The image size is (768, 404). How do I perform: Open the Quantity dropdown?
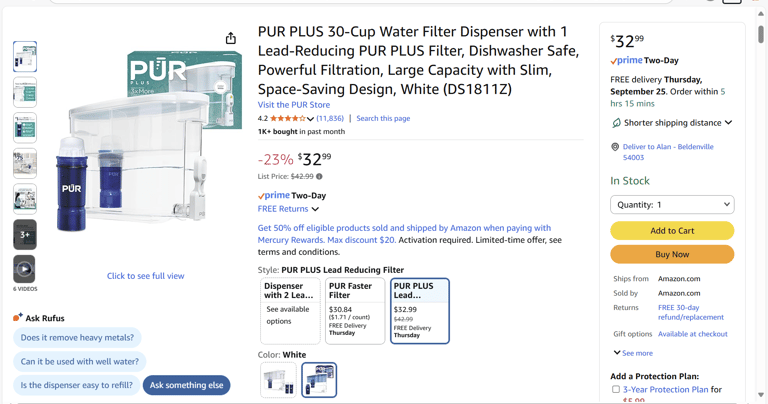tap(672, 204)
